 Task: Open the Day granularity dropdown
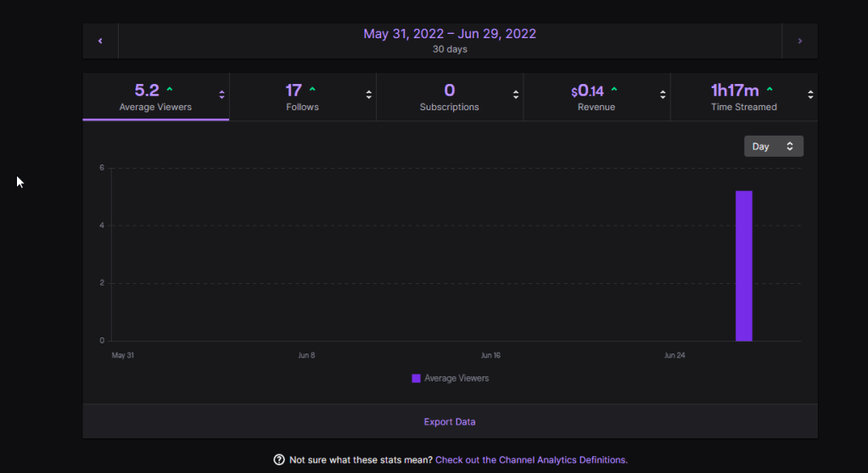pos(773,146)
